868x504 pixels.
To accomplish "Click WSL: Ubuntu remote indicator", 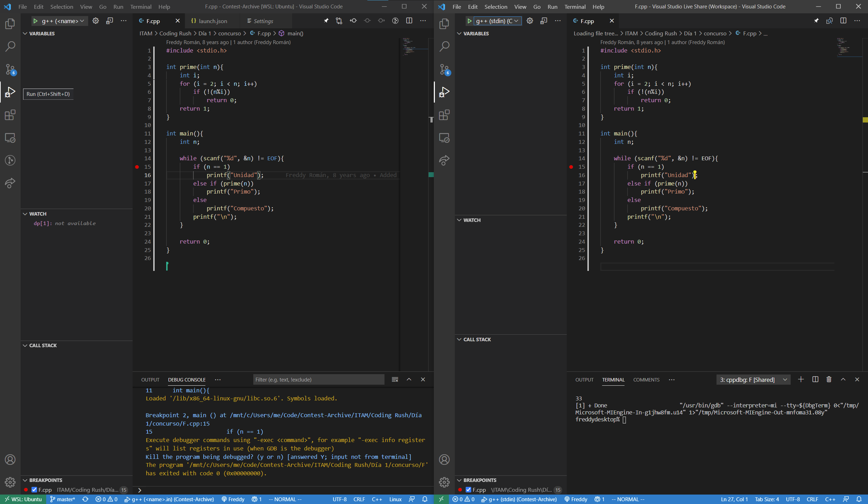I will coord(23,499).
